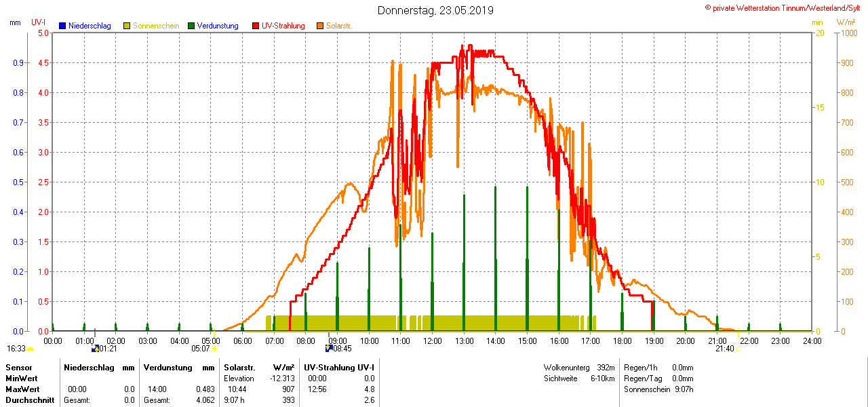Click the Sensor header in statistics table
The width and height of the screenshot is (868, 407).
pos(18,367)
